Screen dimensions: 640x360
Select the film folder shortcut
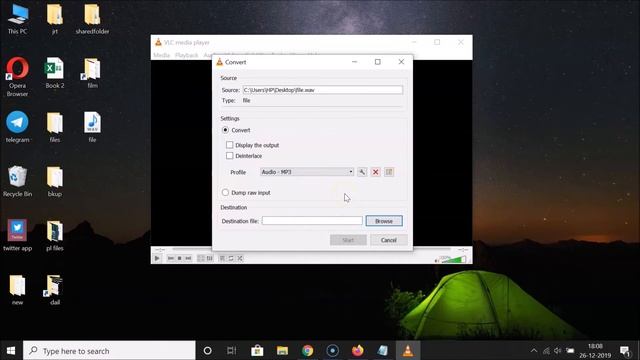[x=92, y=73]
